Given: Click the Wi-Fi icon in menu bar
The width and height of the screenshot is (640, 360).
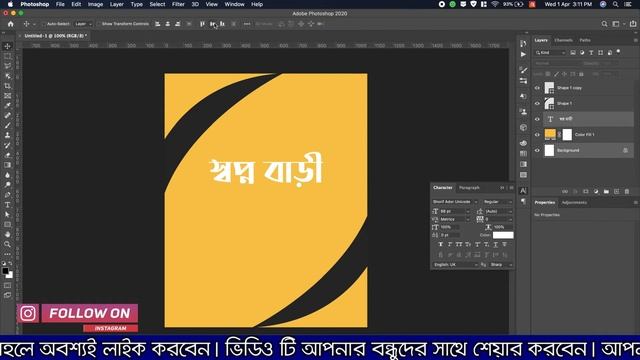Looking at the screenshot, I should point(495,4).
